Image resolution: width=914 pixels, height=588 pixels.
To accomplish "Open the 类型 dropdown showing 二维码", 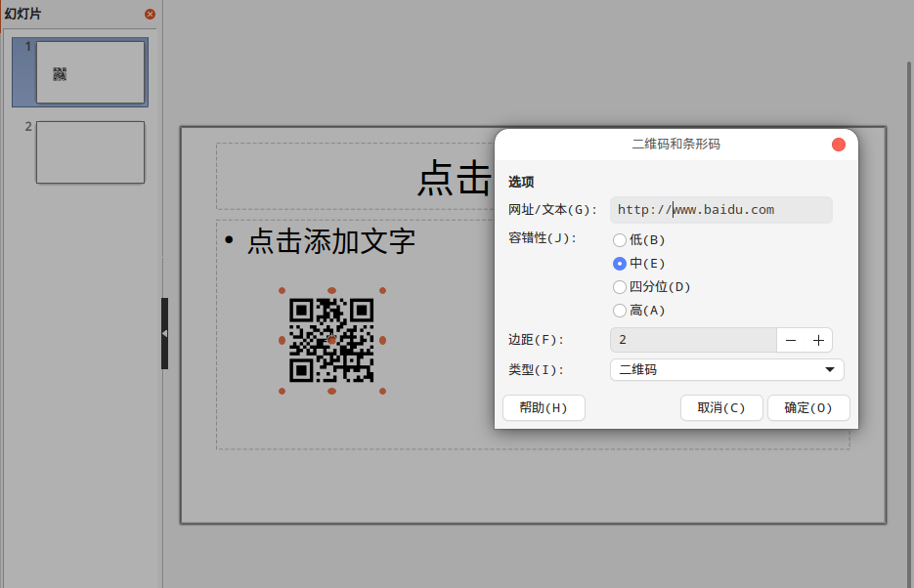I will point(727,369).
